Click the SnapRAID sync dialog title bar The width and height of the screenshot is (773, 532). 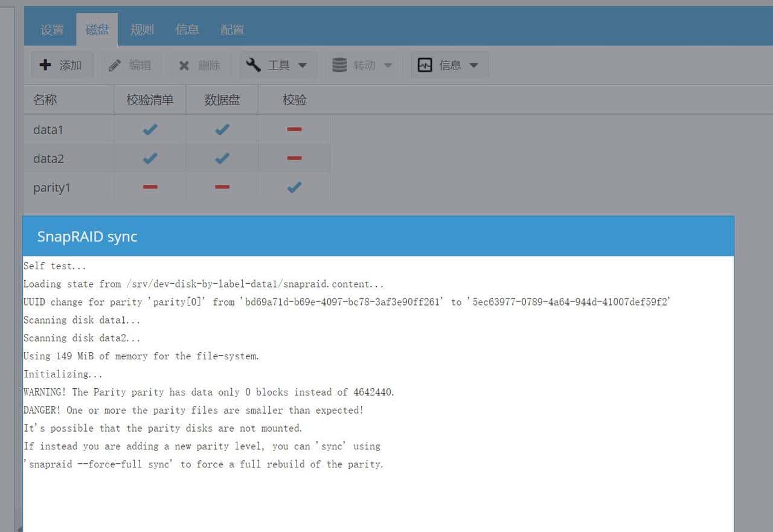click(378, 236)
